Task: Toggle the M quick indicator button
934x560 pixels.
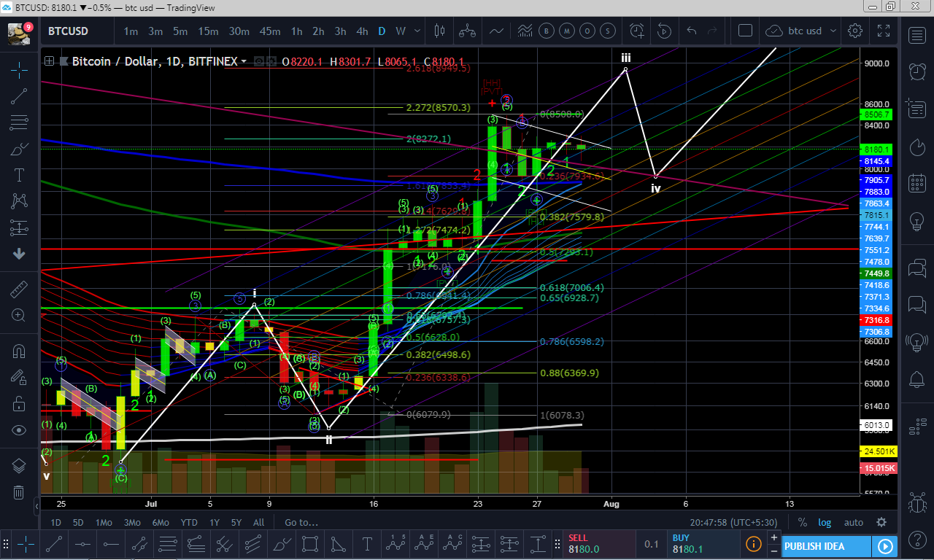Action: point(567,31)
